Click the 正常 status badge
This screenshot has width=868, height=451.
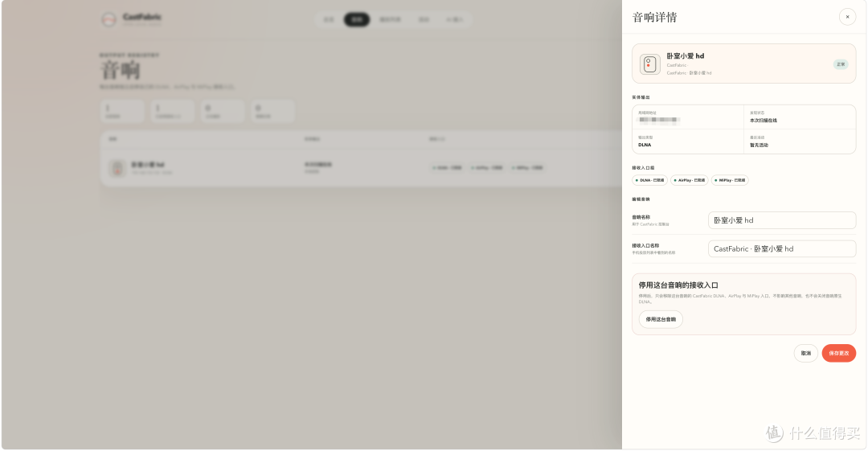[x=841, y=64]
